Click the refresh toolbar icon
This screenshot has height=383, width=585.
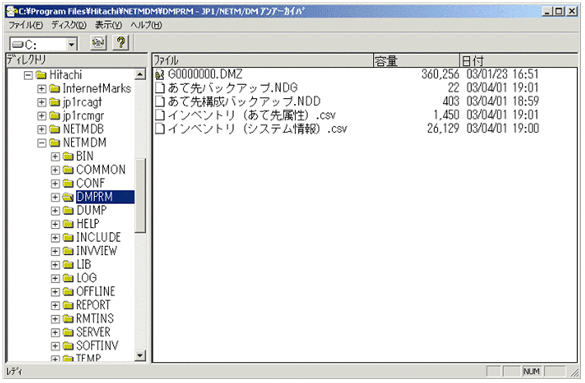(98, 43)
